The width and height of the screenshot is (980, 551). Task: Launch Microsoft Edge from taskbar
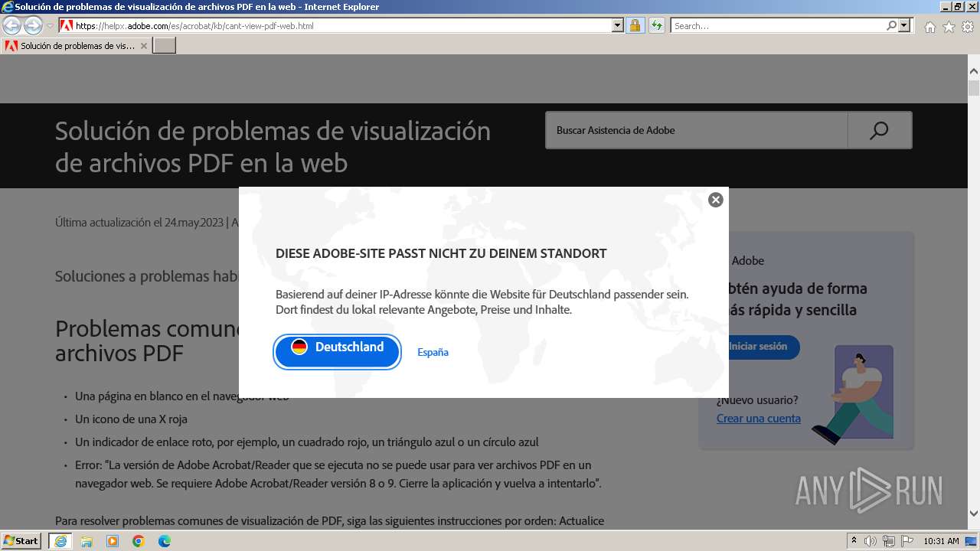165,541
